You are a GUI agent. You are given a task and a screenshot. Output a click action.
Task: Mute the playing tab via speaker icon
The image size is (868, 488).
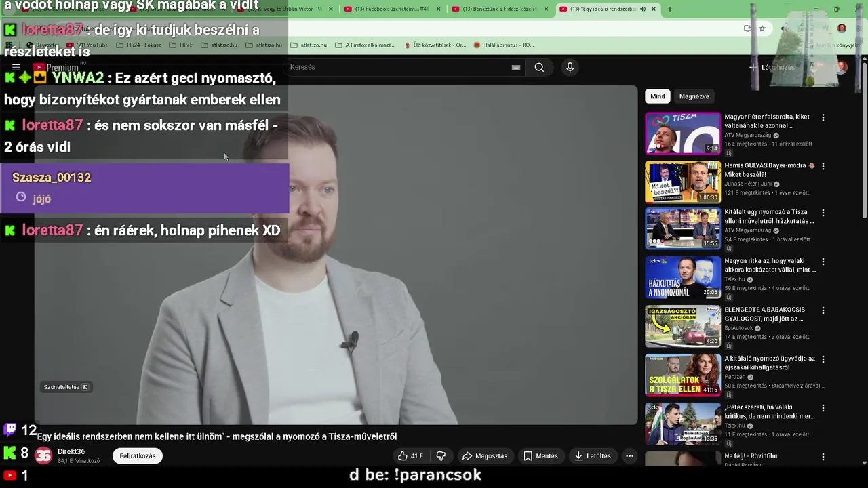(643, 9)
